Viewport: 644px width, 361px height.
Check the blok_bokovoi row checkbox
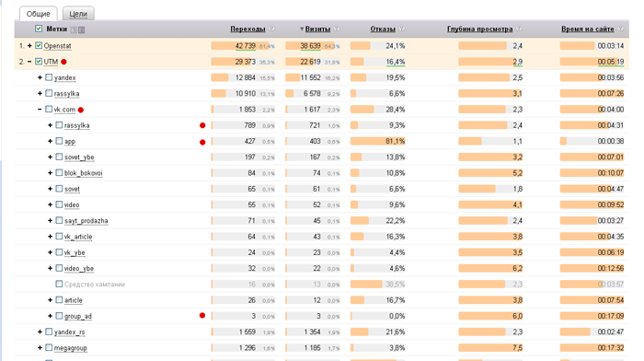coord(59,173)
